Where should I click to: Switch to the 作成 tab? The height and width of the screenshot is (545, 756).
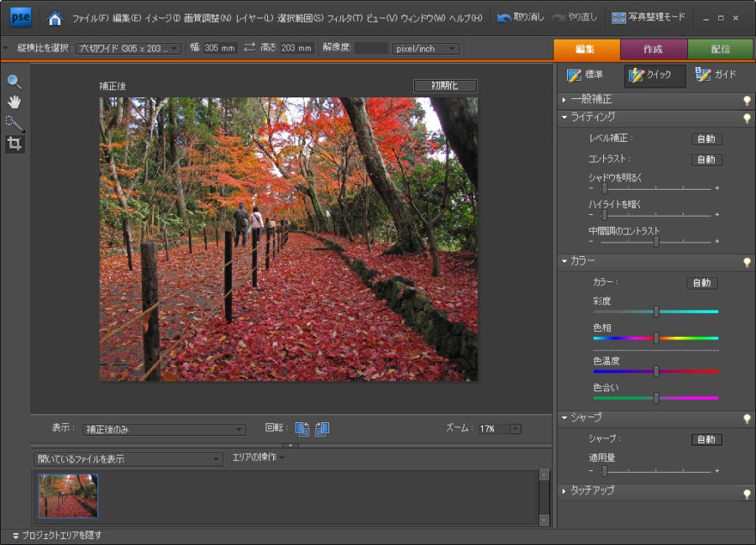pyautogui.click(x=653, y=49)
